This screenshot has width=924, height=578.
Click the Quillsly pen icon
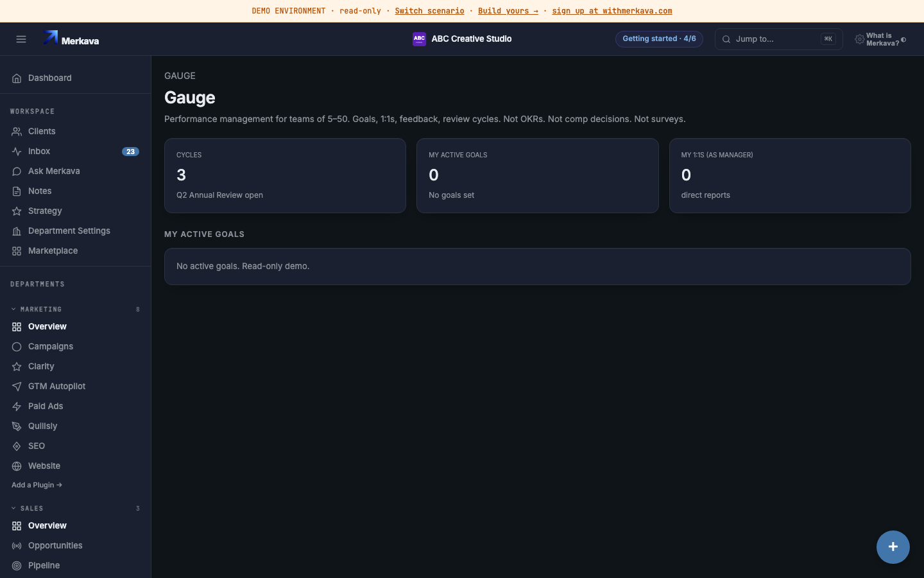click(17, 426)
